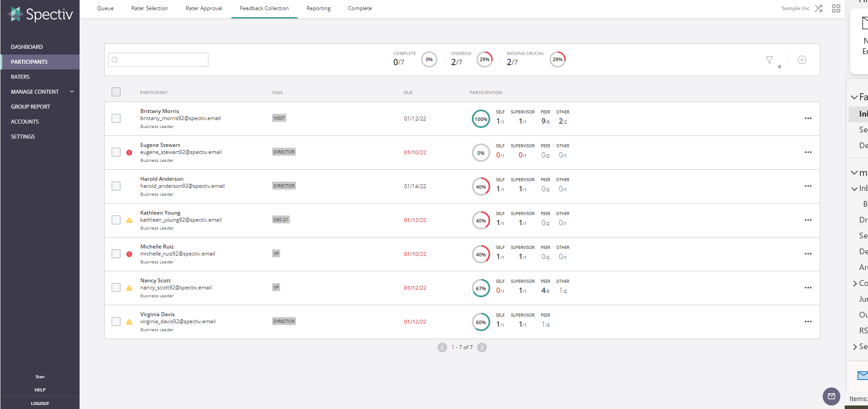Open the Rater Approval tab
868x409 pixels.
[204, 8]
